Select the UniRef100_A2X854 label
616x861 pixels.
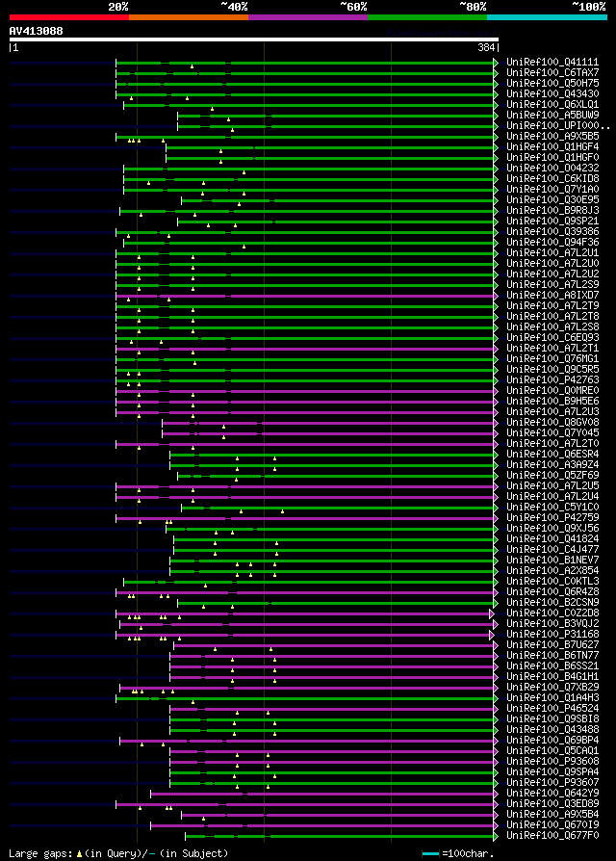tap(552, 571)
